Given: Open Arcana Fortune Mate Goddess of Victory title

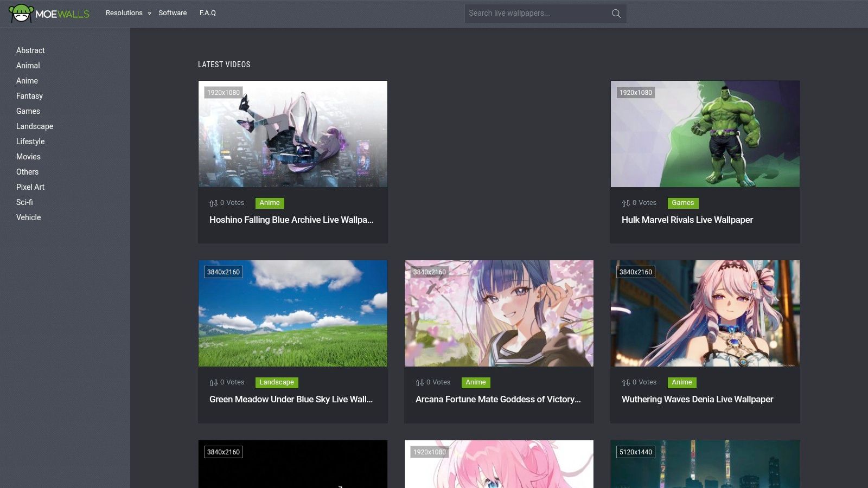Looking at the screenshot, I should [x=498, y=399].
